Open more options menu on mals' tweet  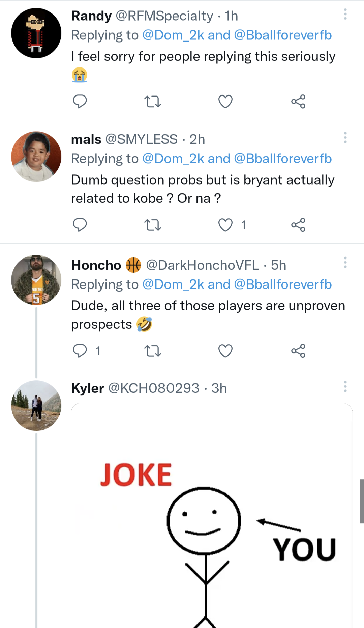tap(345, 138)
